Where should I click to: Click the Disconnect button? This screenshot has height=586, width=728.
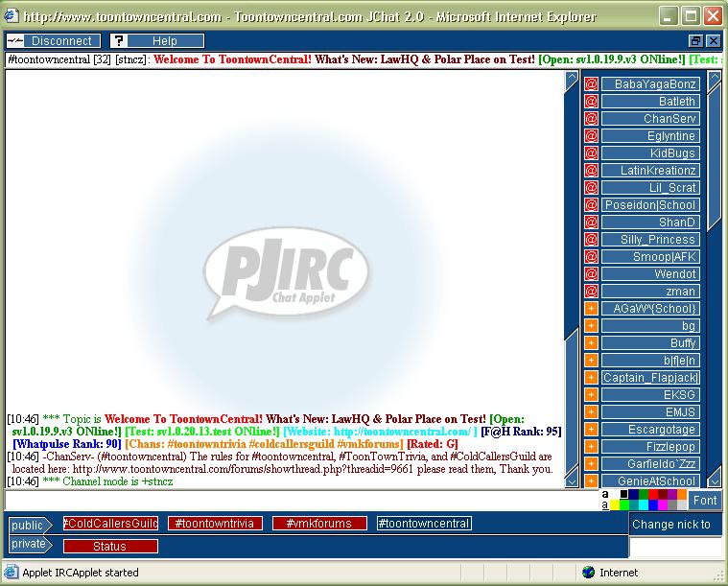pos(54,41)
